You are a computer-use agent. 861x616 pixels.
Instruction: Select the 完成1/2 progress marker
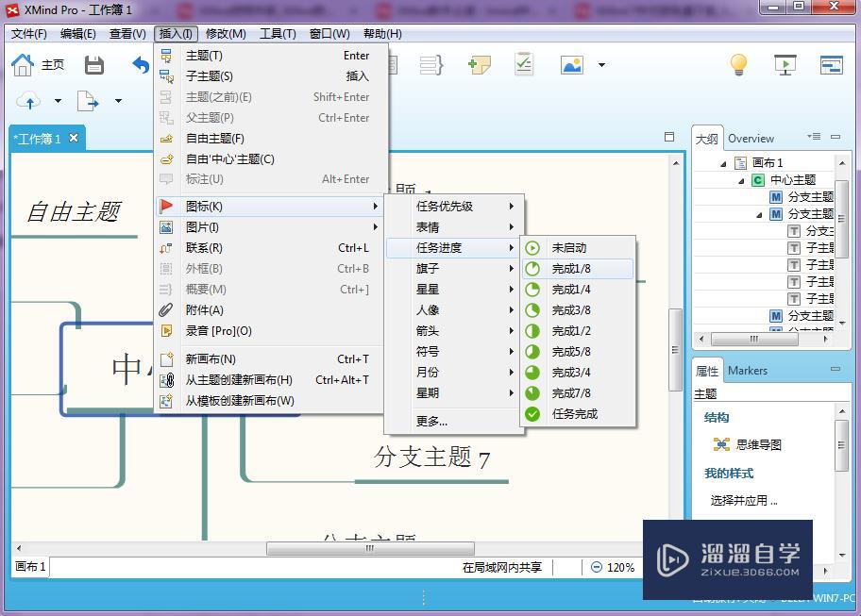pyautogui.click(x=579, y=331)
